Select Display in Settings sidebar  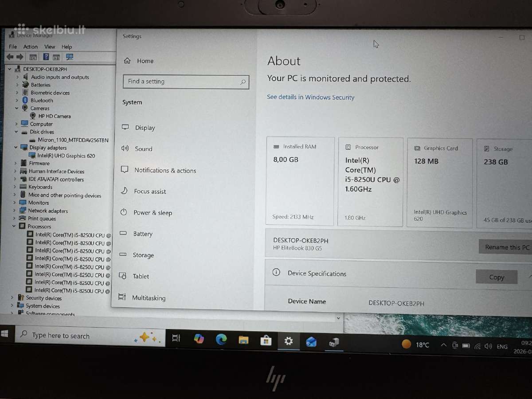click(138, 128)
